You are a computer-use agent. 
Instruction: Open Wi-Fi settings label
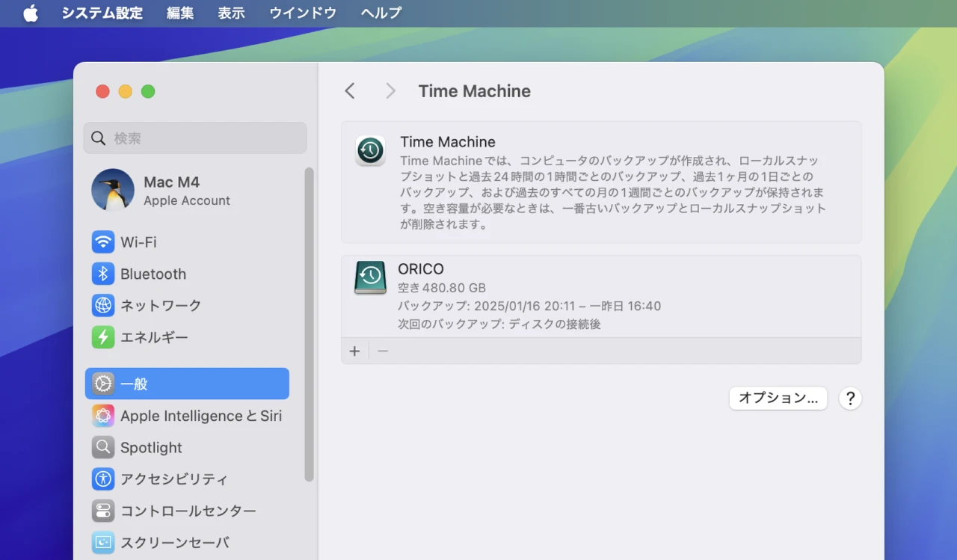pos(138,242)
